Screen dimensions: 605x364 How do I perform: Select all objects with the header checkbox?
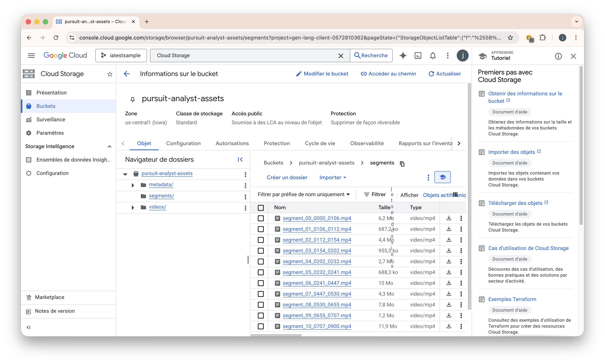(x=261, y=208)
